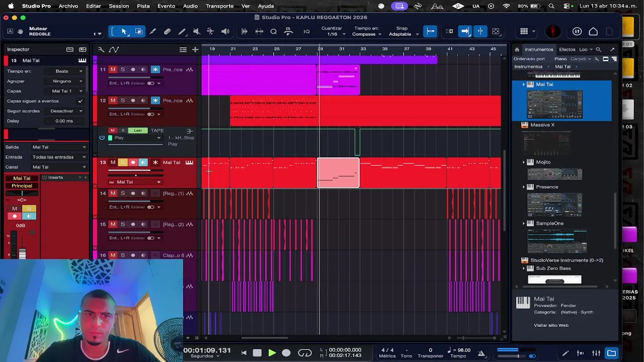The image size is (644, 362).
Task: Solo track 12 Pre..nce
Action: click(122, 101)
